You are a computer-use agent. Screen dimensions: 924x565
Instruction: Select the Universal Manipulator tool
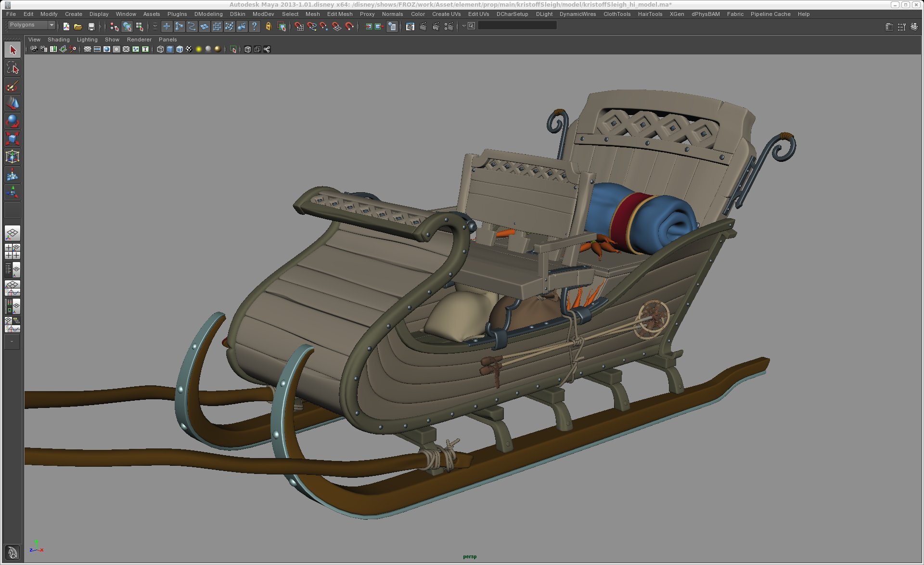[13, 157]
